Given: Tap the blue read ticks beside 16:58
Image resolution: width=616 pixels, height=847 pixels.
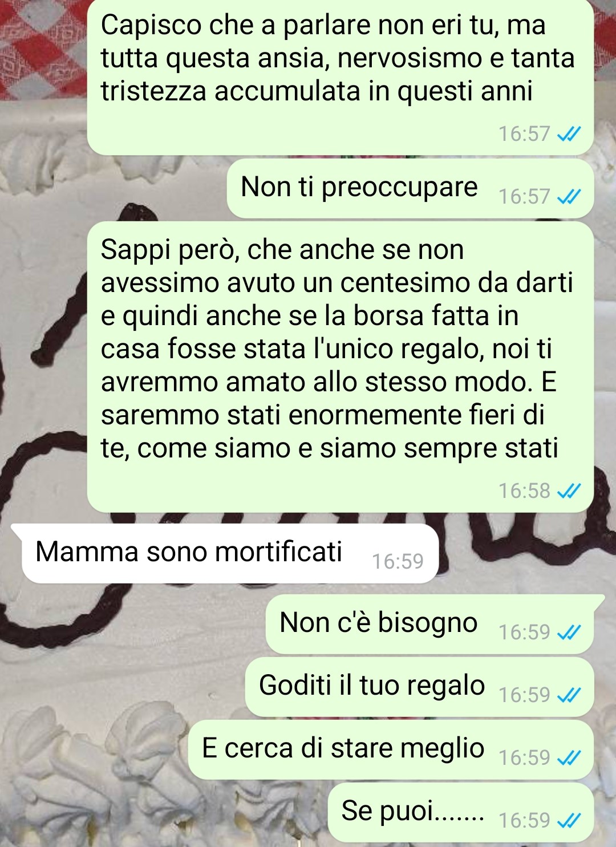Looking at the screenshot, I should point(569,491).
